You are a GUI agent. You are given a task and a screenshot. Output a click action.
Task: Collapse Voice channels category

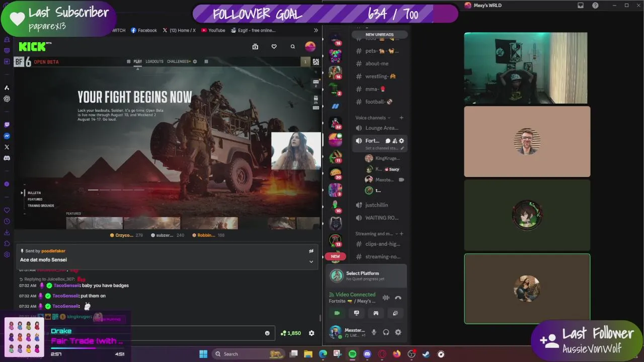click(373, 118)
